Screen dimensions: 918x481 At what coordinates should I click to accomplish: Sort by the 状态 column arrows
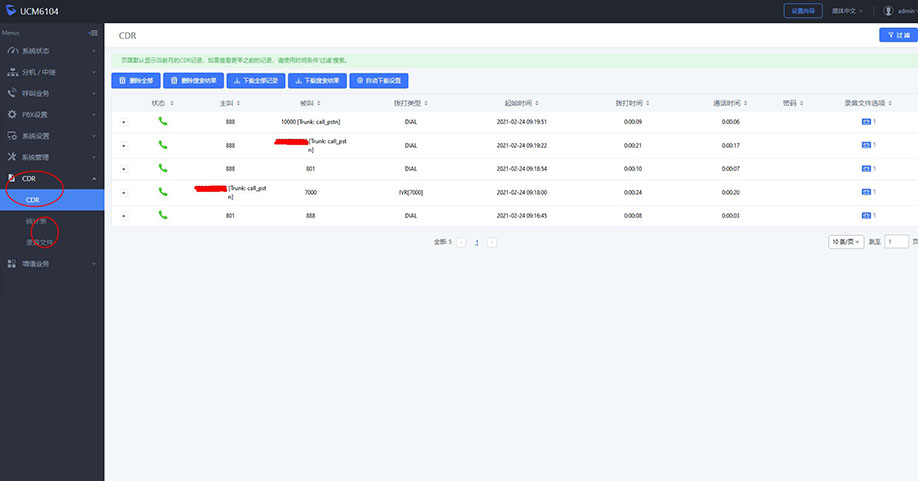click(x=172, y=103)
